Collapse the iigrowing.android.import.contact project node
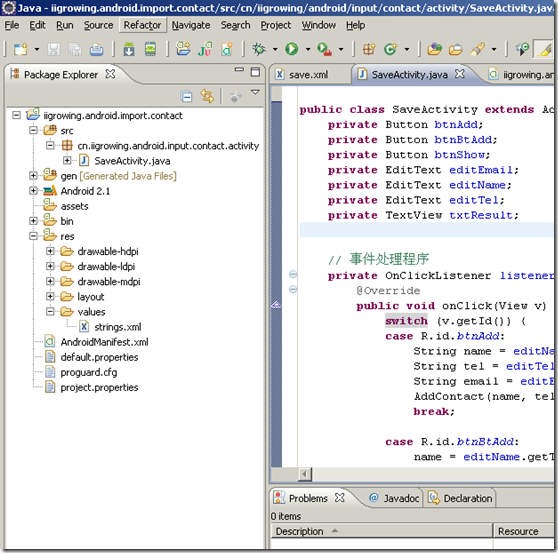 [x=16, y=115]
